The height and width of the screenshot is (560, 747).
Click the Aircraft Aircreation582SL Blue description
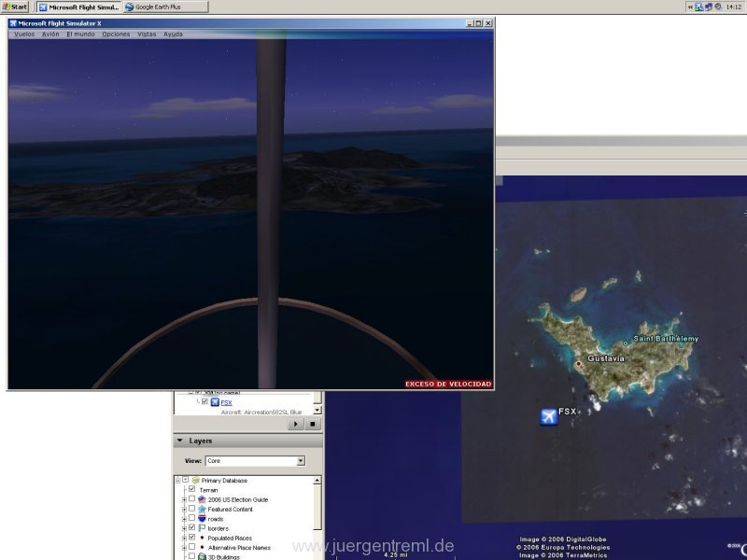click(x=261, y=412)
